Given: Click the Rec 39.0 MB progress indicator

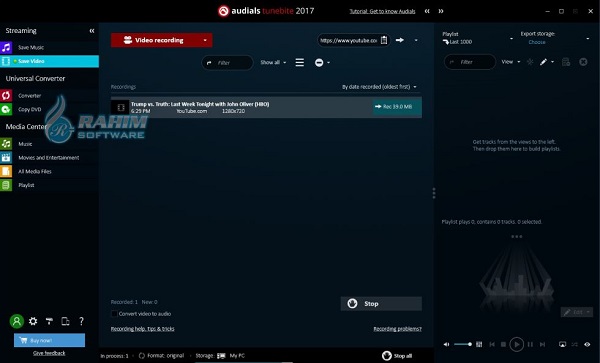Looking at the screenshot, I should pos(397,107).
